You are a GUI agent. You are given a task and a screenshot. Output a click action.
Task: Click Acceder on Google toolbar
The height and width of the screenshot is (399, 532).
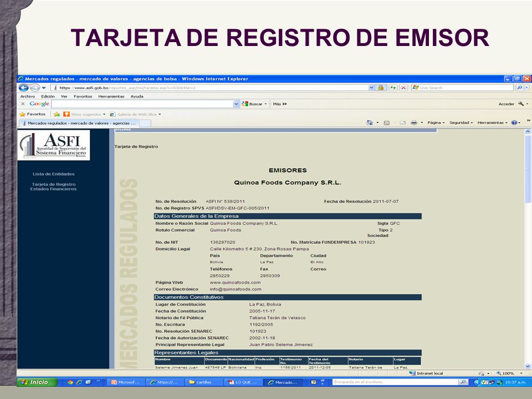point(506,104)
